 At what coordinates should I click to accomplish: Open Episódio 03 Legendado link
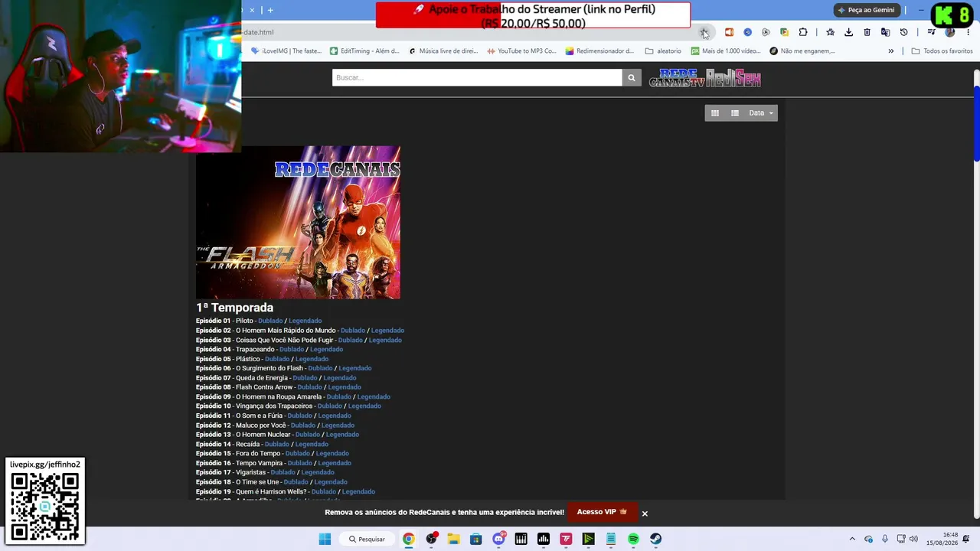tap(385, 340)
